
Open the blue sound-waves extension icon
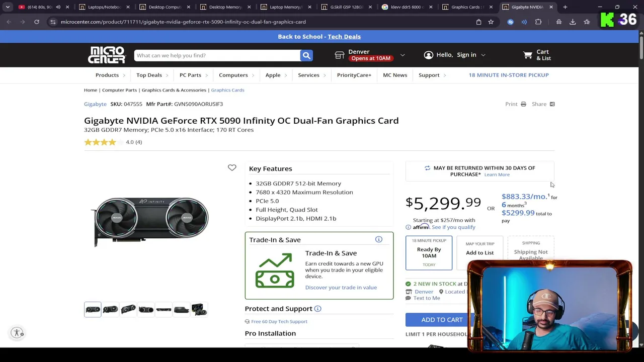(x=524, y=22)
